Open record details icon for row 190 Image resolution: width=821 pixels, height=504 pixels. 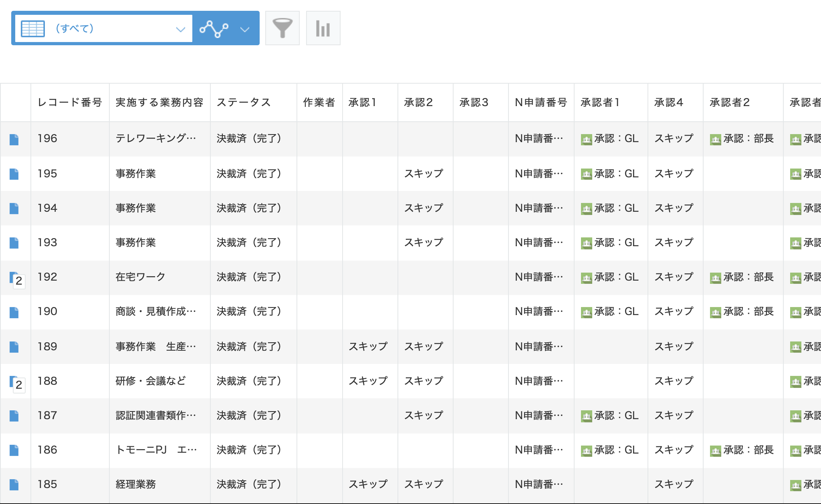tap(14, 313)
